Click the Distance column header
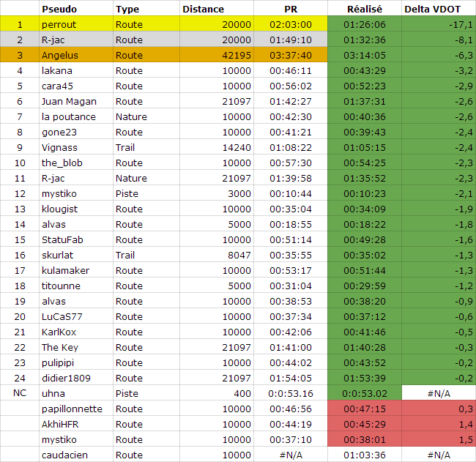The image size is (476, 462). coord(217,9)
